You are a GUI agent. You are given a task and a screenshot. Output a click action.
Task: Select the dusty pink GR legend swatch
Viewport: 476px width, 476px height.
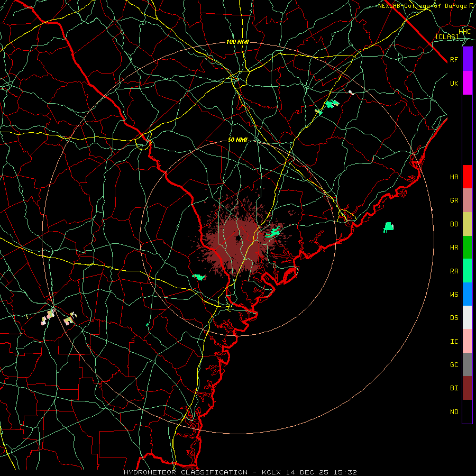tap(467, 200)
